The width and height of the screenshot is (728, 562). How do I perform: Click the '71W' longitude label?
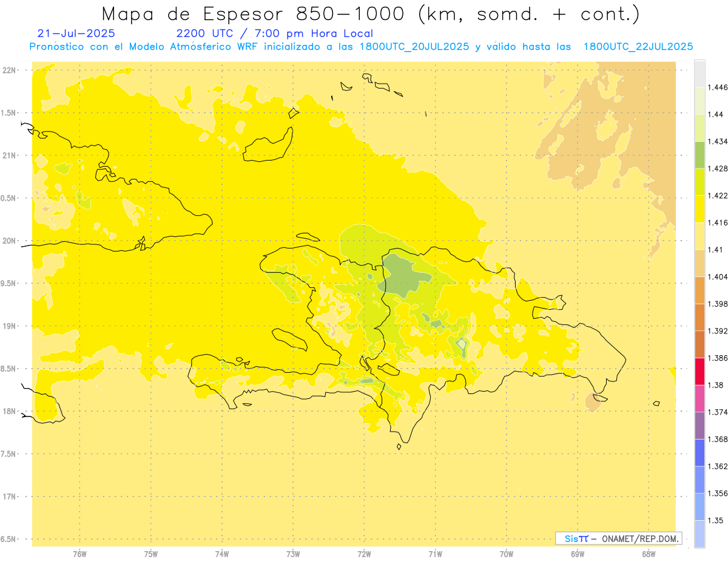pyautogui.click(x=435, y=554)
